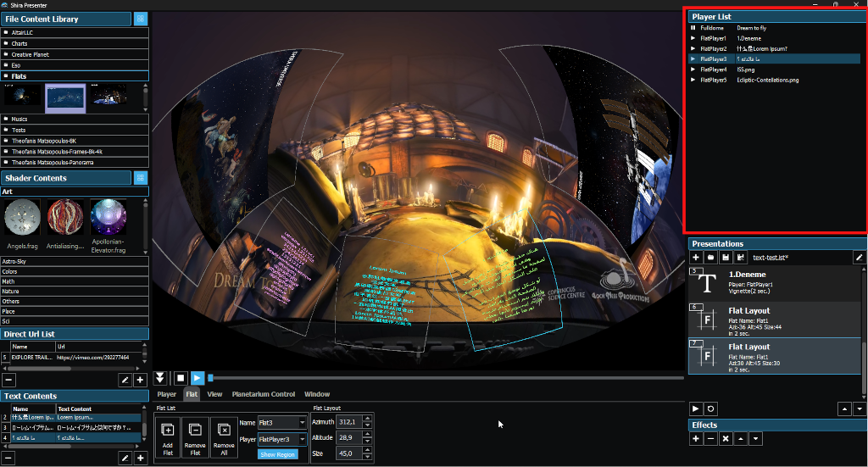Move selected presentation item down

click(860, 409)
